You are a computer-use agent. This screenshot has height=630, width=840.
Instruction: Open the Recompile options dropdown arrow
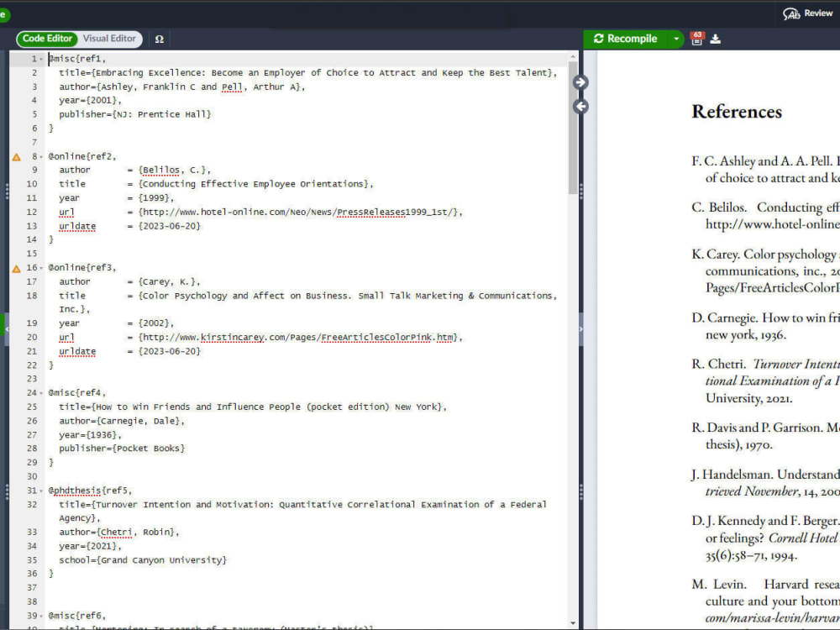point(677,39)
